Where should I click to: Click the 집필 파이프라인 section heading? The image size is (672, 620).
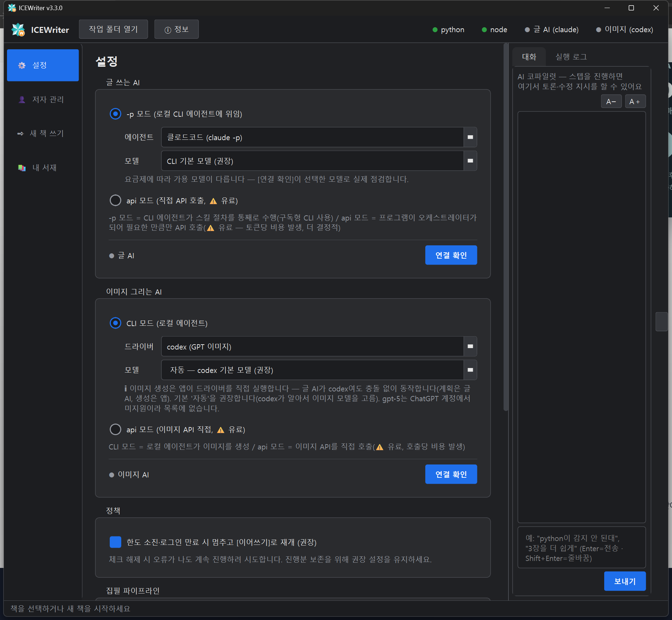tap(133, 591)
